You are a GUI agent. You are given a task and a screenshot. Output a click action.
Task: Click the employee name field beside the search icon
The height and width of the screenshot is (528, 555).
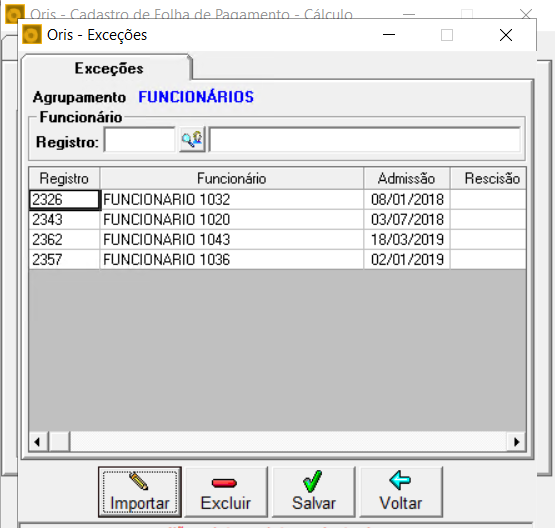(x=365, y=140)
